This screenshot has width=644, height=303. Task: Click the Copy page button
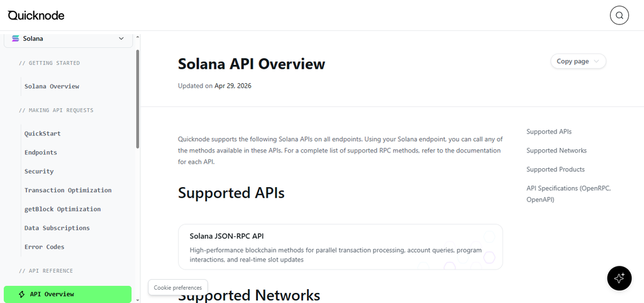click(579, 61)
